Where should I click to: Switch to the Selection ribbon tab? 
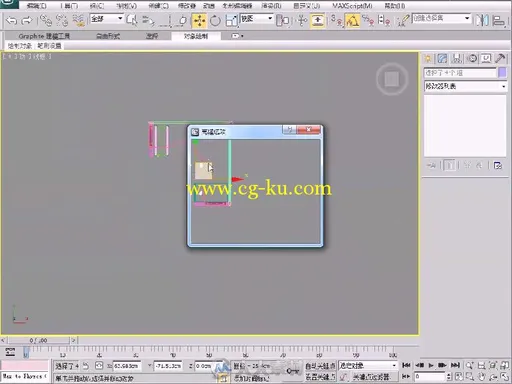click(x=152, y=36)
